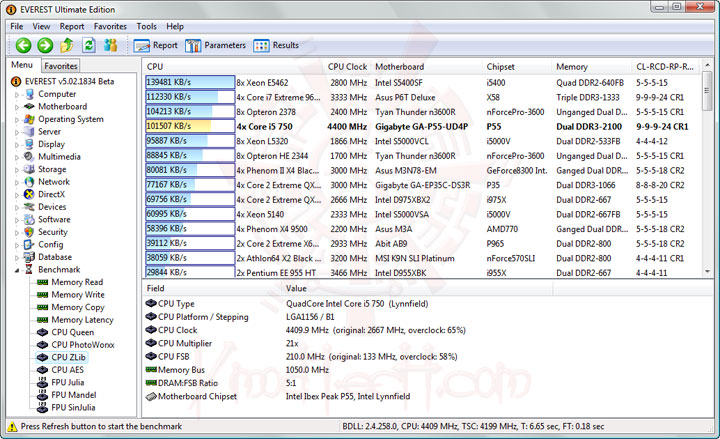Select CPU PhotoWorxx benchmark
Viewport: 720px width, 439px height.
pyautogui.click(x=83, y=345)
